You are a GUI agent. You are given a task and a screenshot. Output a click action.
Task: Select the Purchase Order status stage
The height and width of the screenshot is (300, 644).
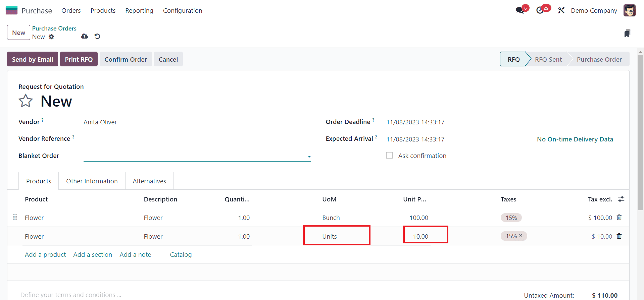coord(599,59)
